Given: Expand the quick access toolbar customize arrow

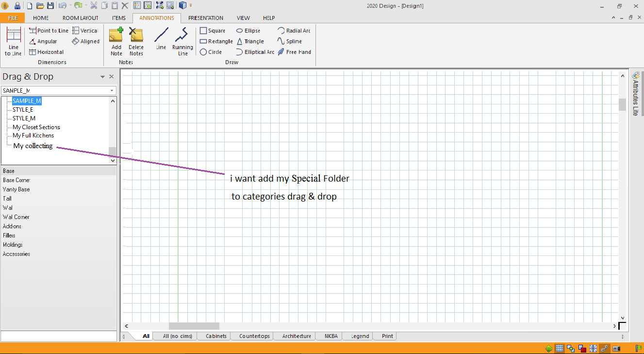Looking at the screenshot, I should [x=191, y=6].
